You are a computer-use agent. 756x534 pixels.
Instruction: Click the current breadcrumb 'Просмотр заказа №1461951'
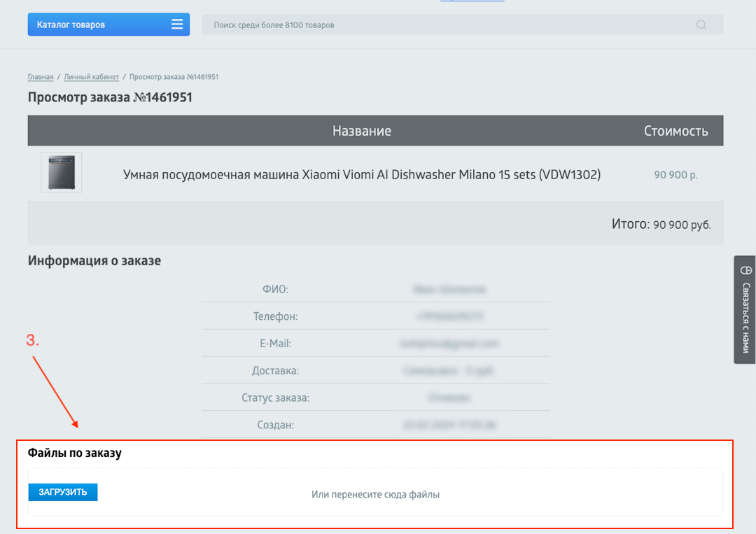point(174,76)
